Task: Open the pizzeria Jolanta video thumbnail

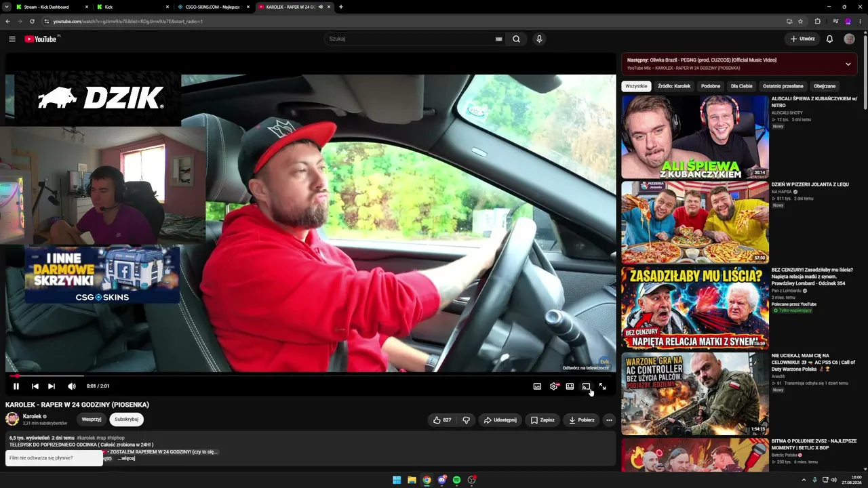Action: (x=695, y=222)
